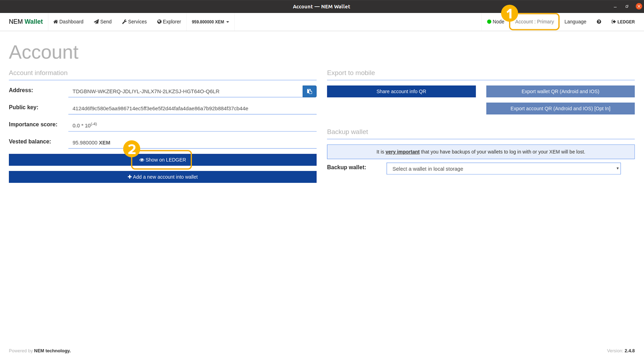
Task: Click version number 2.4.8
Action: coord(630,351)
